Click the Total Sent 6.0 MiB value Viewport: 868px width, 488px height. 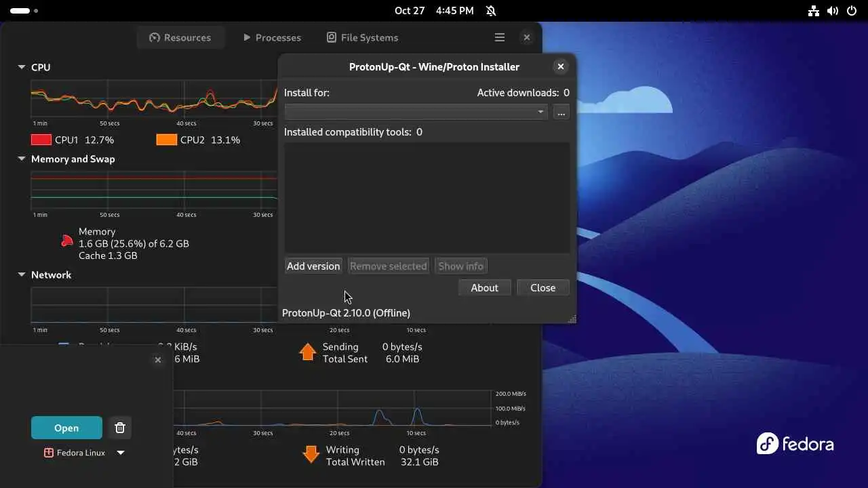(403, 359)
